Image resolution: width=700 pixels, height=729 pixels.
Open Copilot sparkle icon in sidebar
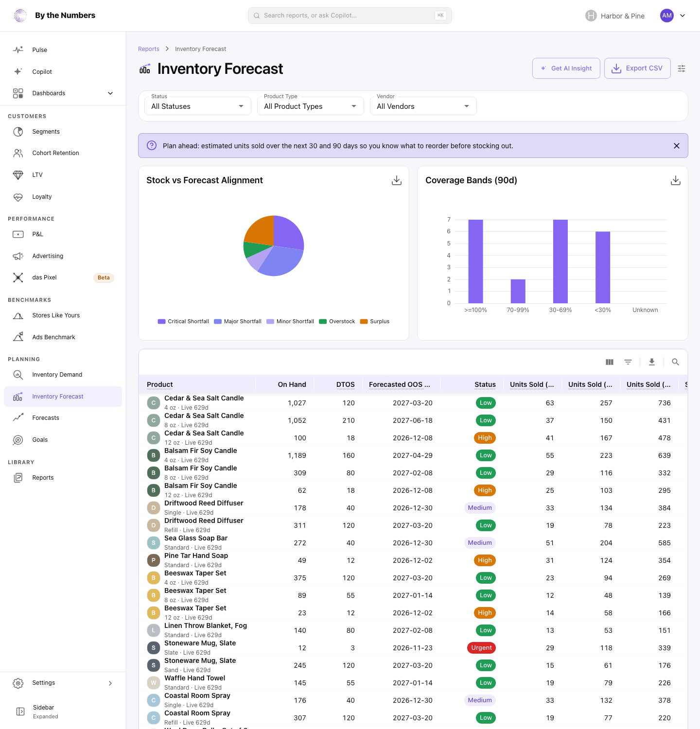click(x=18, y=71)
